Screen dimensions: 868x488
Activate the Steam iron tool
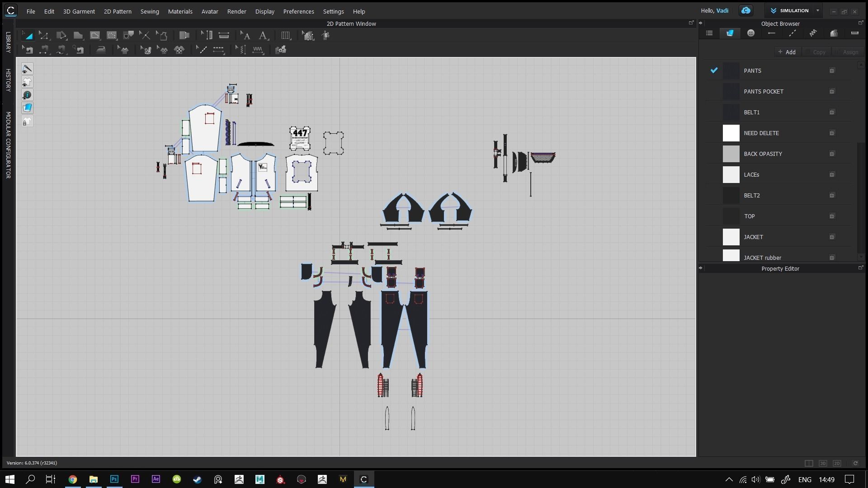pos(101,50)
